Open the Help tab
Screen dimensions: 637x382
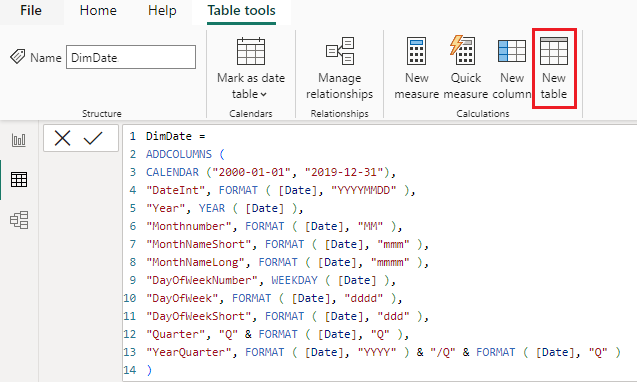(x=162, y=11)
